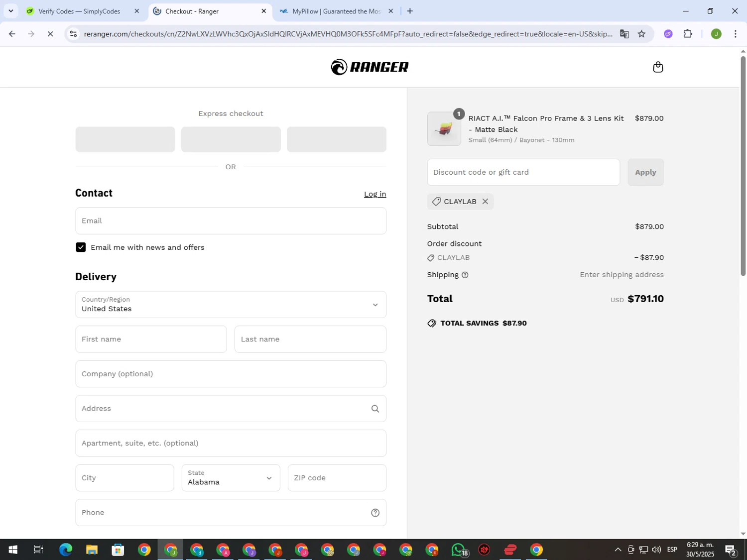Screen dimensions: 747x560
Task: Go back using the browser back arrow
Action: coord(12,34)
